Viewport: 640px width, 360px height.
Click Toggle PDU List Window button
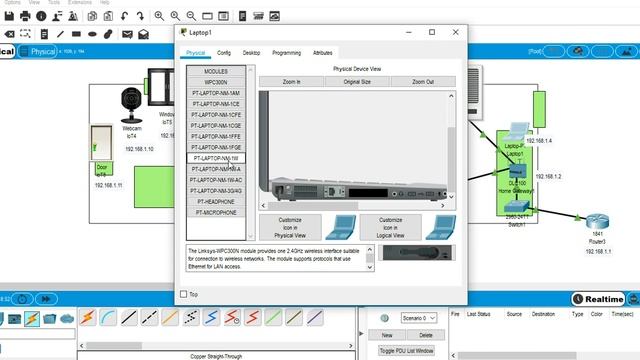[406, 351]
